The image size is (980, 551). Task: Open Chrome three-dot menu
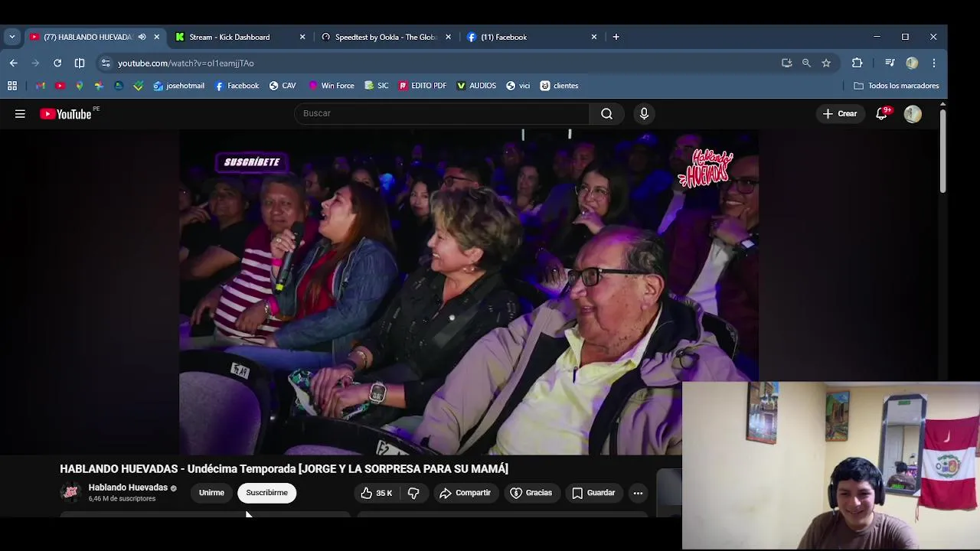point(934,63)
